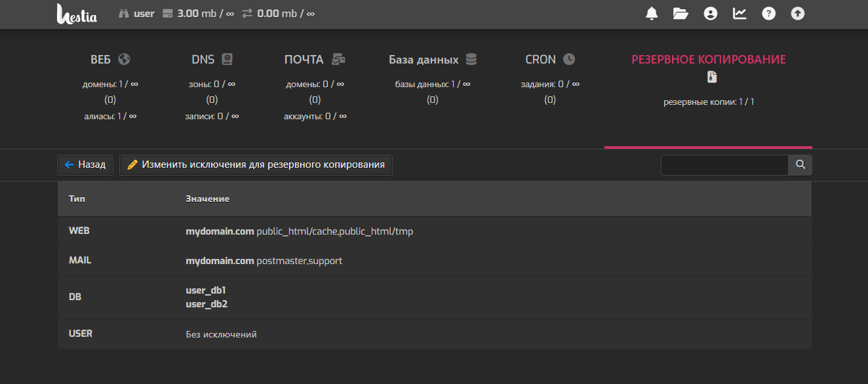This screenshot has width=868, height=384.
Task: Click the book icon beside DNS
Action: pos(227,59)
